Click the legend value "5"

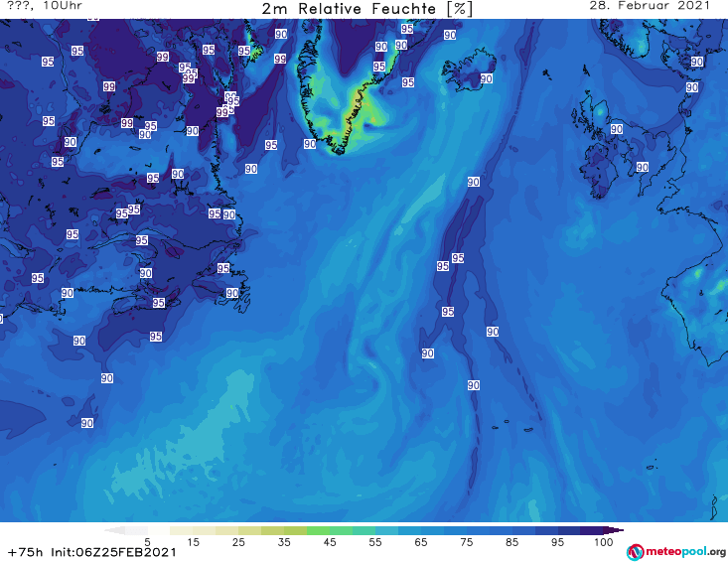147,542
